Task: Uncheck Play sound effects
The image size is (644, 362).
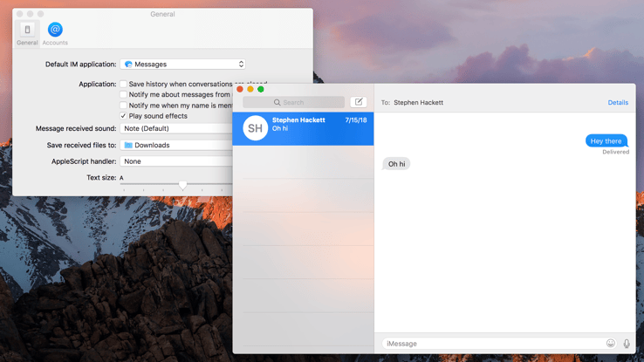Action: coord(123,116)
